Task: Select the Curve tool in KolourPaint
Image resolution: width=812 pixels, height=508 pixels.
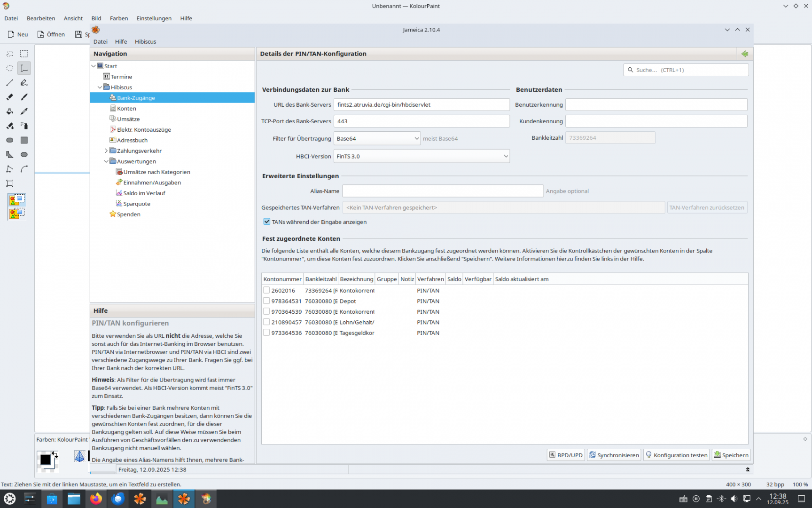Action: [24, 169]
